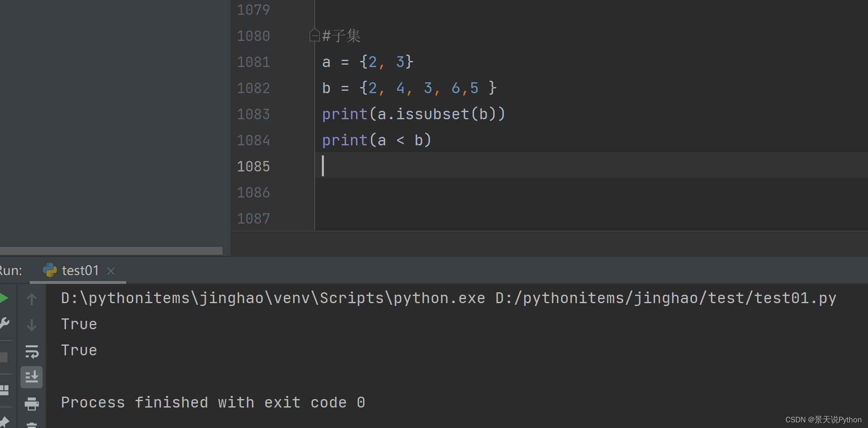Place cursor on empty line 1086
Image resolution: width=868 pixels, height=428 pixels.
tap(591, 193)
